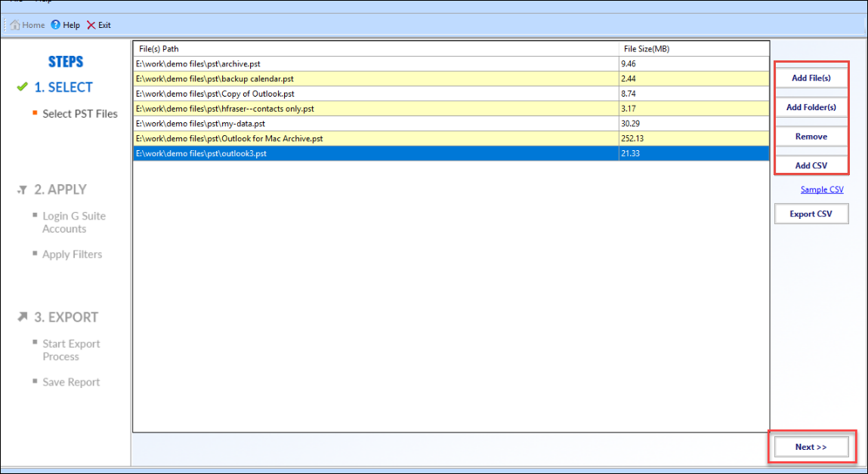Select the highlighted outlook3.pst row
868x474 pixels.
[x=451, y=153]
